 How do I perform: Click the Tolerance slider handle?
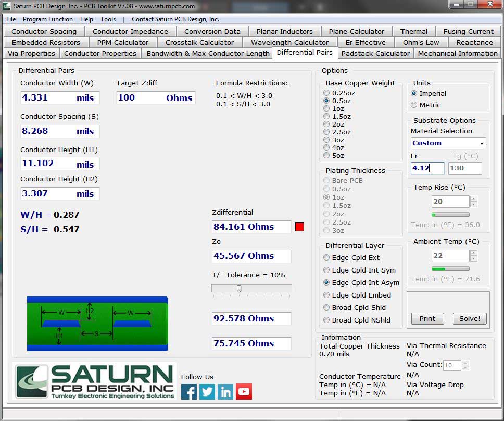coord(239,288)
